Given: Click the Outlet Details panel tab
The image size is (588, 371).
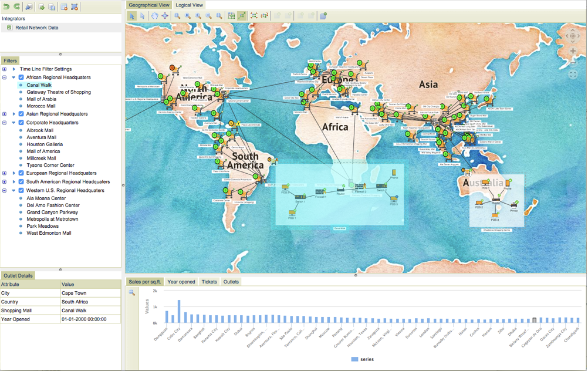Looking at the screenshot, I should pyautogui.click(x=18, y=276).
